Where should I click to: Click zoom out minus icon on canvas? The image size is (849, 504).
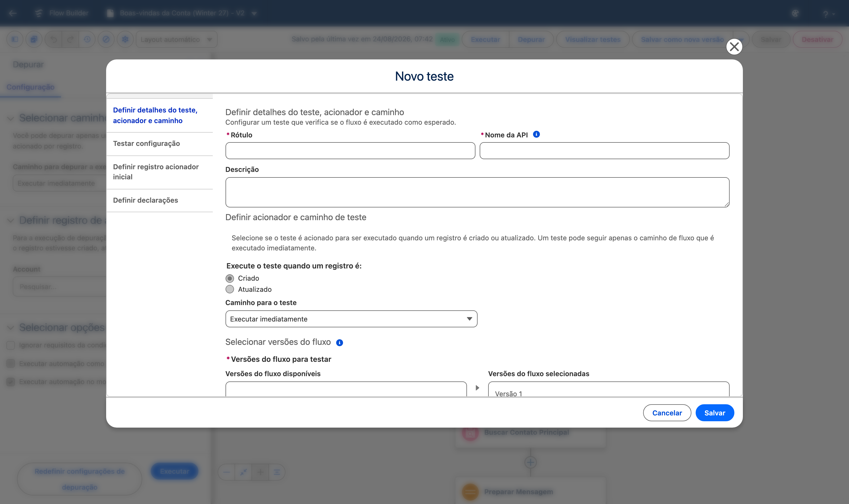227,472
